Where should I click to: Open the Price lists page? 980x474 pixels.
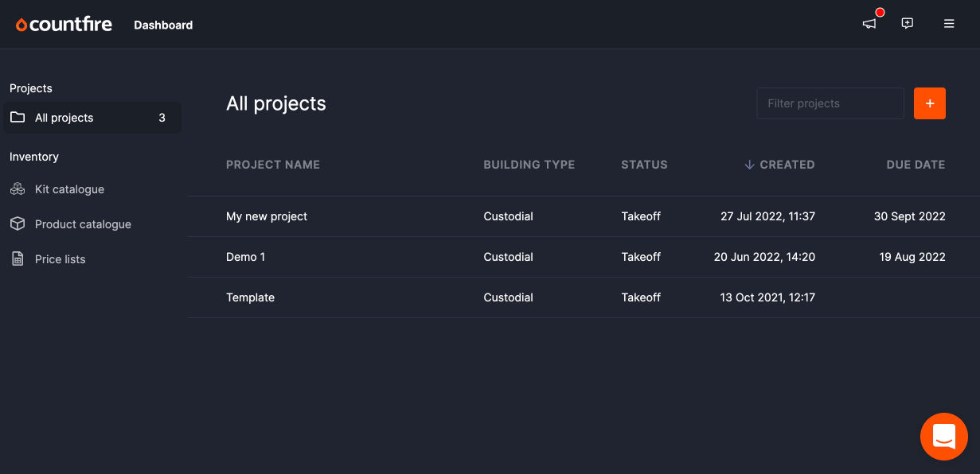pos(60,259)
